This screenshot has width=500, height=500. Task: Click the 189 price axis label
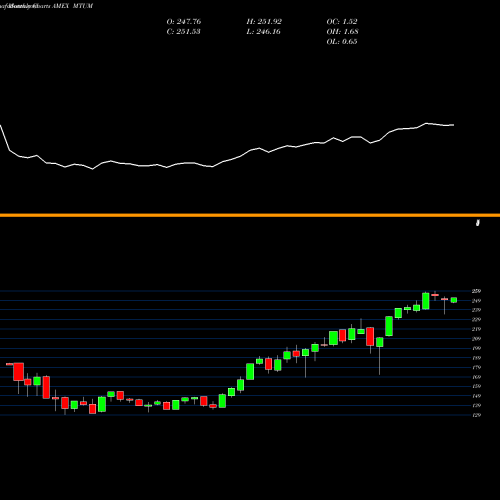tap(476, 358)
